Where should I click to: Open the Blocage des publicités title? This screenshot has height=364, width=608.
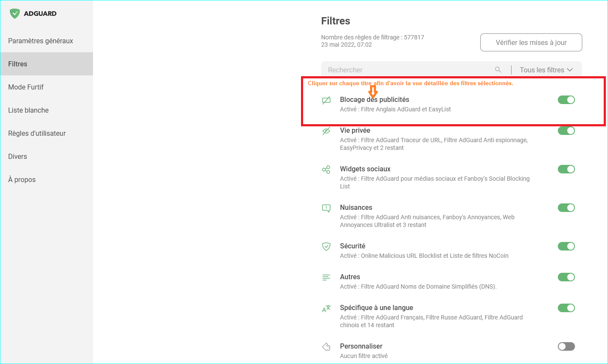click(374, 100)
